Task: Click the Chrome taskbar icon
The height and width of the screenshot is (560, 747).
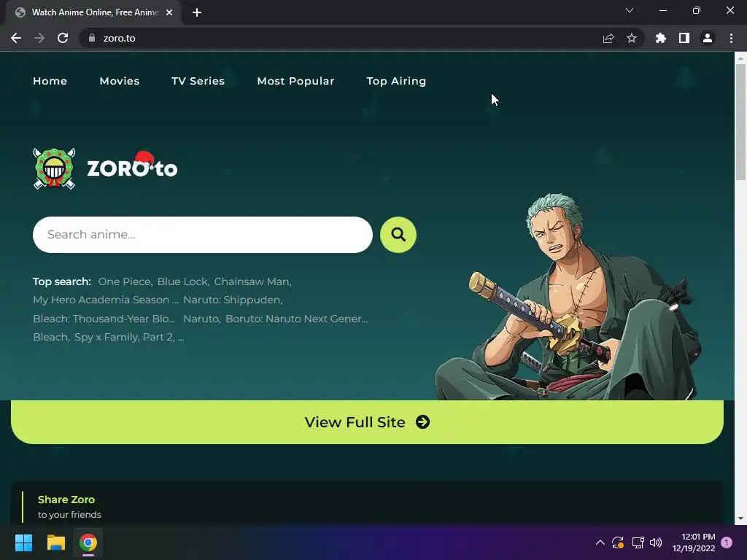Action: coord(88,542)
